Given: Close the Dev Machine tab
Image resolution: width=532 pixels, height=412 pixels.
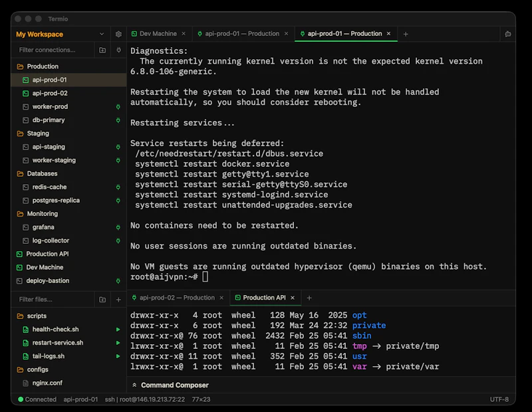Looking at the screenshot, I should pos(184,34).
